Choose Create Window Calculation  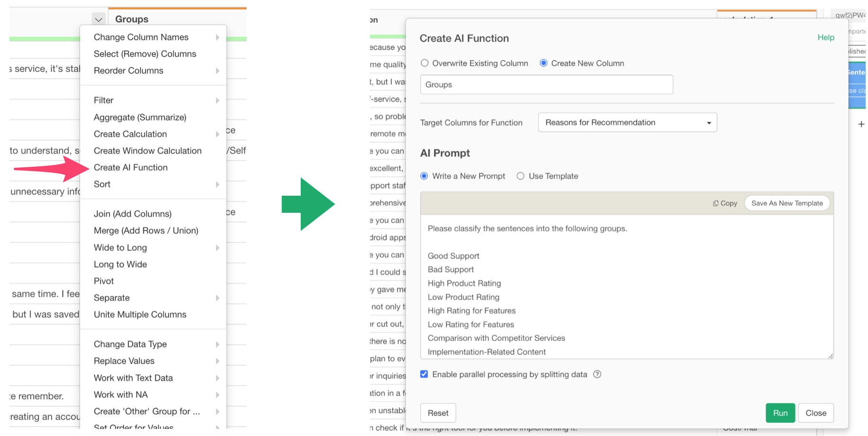(x=153, y=151)
